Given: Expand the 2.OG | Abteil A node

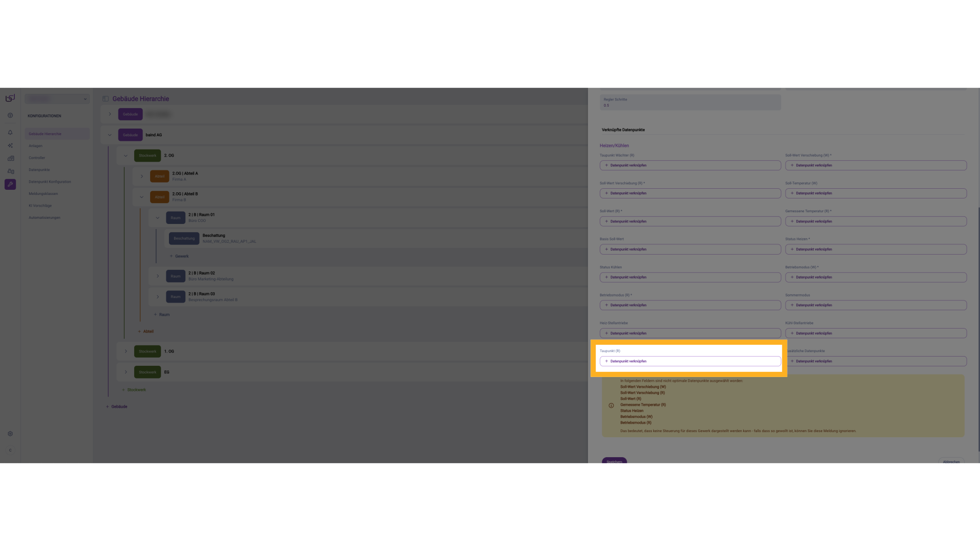Looking at the screenshot, I should tap(142, 177).
